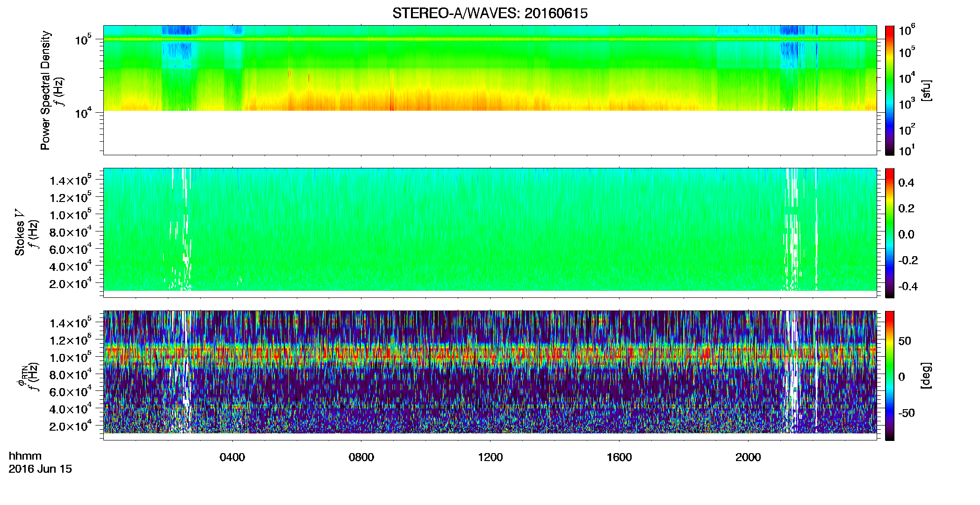980x505 pixels.
Task: Click the 2016 Jun 15 date label
Action: 40,469
